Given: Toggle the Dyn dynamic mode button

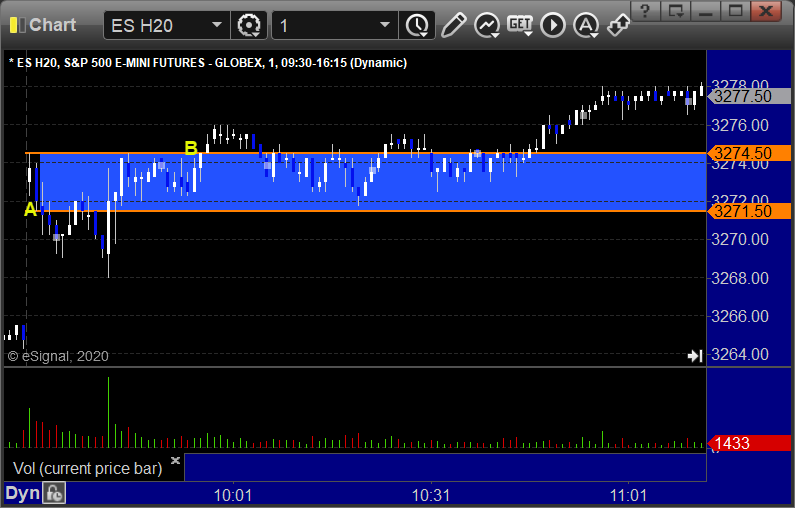Looking at the screenshot, I should coord(22,493).
